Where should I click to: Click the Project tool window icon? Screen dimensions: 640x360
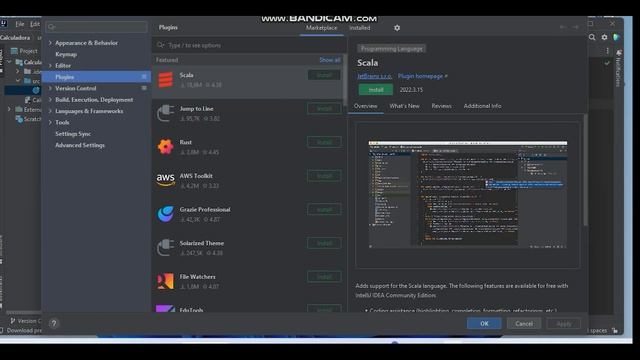coord(15,51)
